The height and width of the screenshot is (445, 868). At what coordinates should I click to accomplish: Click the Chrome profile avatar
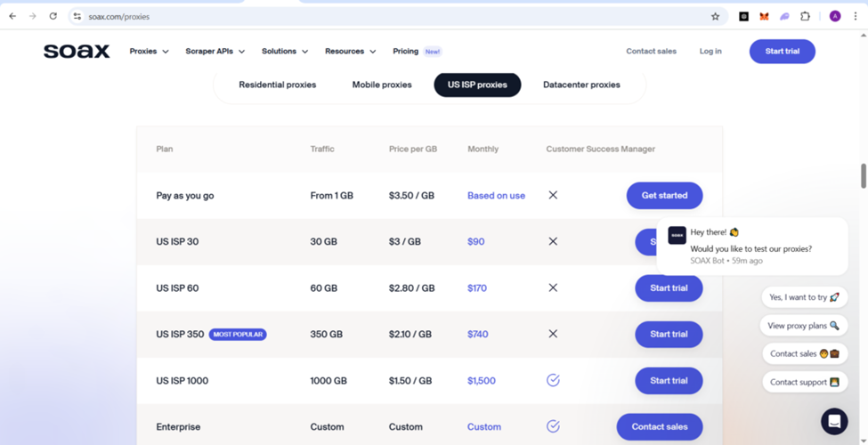[x=835, y=16]
